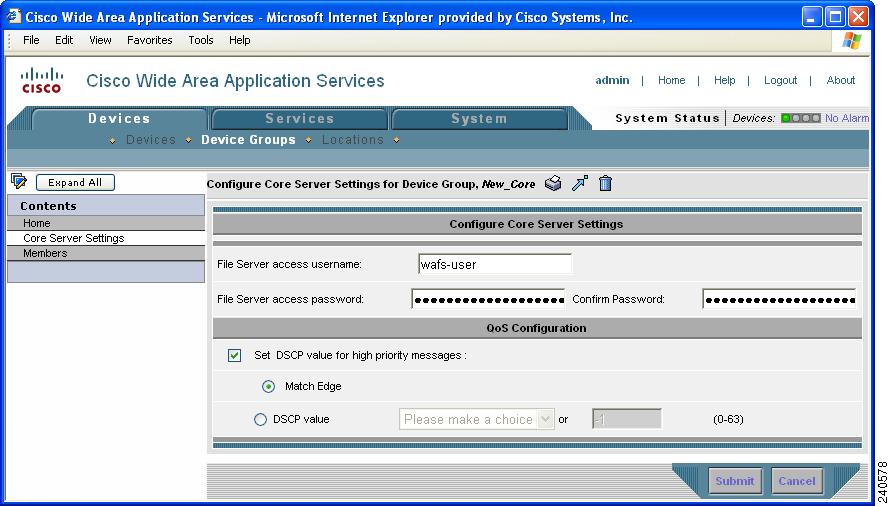Screen dimensions: 890x506
Task: Close the Internet Explorer window
Action: pyautogui.click(x=859, y=16)
